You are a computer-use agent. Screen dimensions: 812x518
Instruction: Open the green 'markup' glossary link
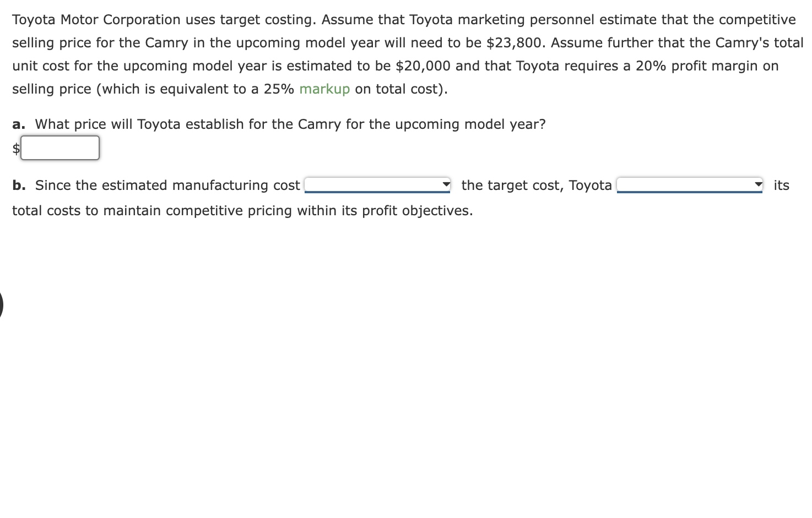coord(324,89)
